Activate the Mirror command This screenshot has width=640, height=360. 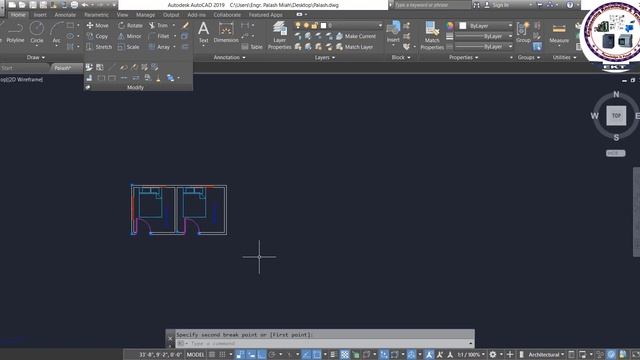pyautogui.click(x=129, y=36)
